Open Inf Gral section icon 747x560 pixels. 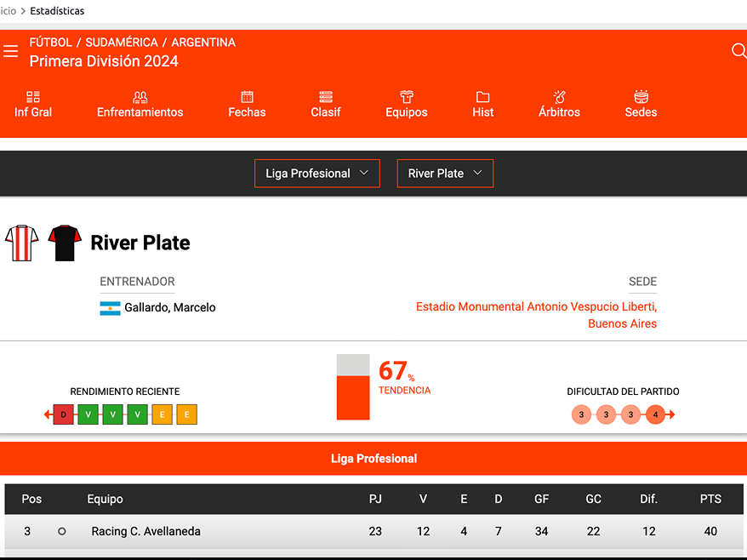coord(33,97)
